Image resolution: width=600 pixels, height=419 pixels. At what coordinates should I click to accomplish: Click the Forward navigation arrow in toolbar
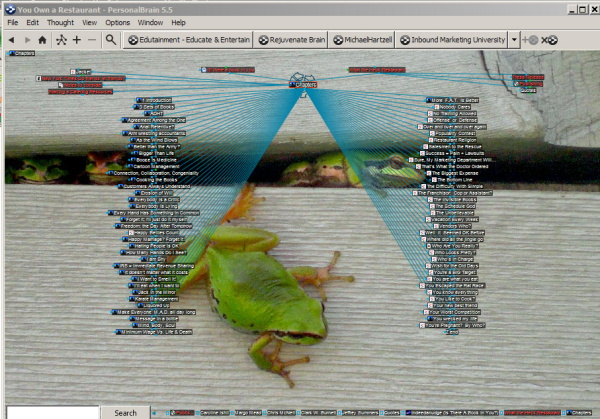pyautogui.click(x=28, y=40)
